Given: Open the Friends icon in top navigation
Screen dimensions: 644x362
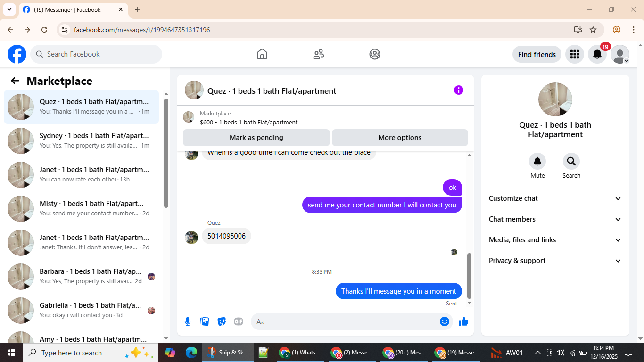Looking at the screenshot, I should pyautogui.click(x=319, y=54).
